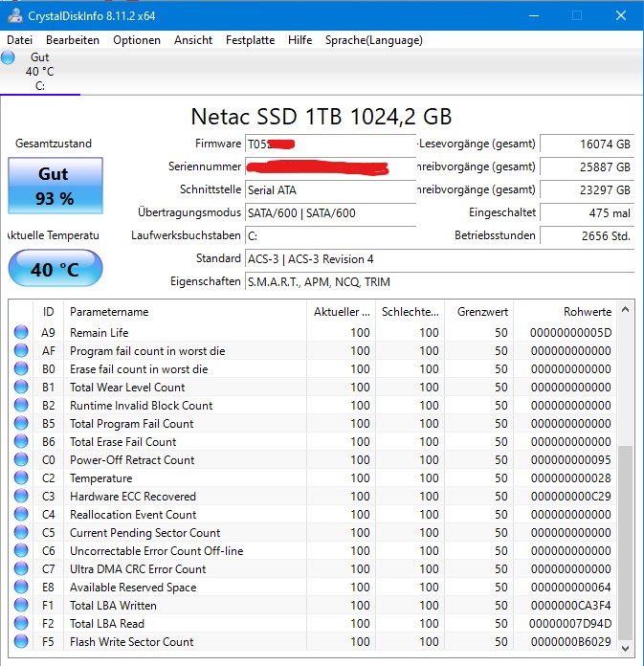Click the S.M.A.R.T. list scroll down arrow
This screenshot has height=666, width=644.
pos(625,649)
